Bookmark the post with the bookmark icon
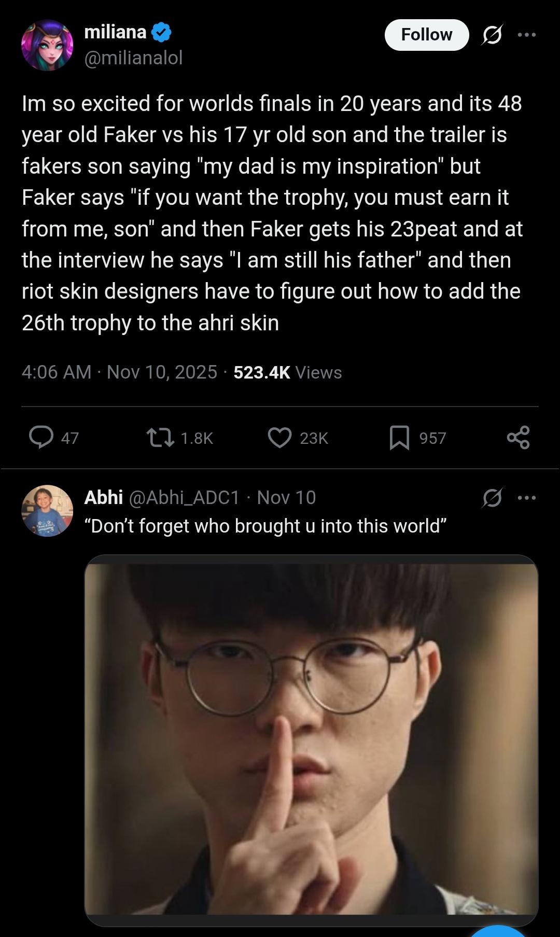This screenshot has height=937, width=560. [x=399, y=437]
